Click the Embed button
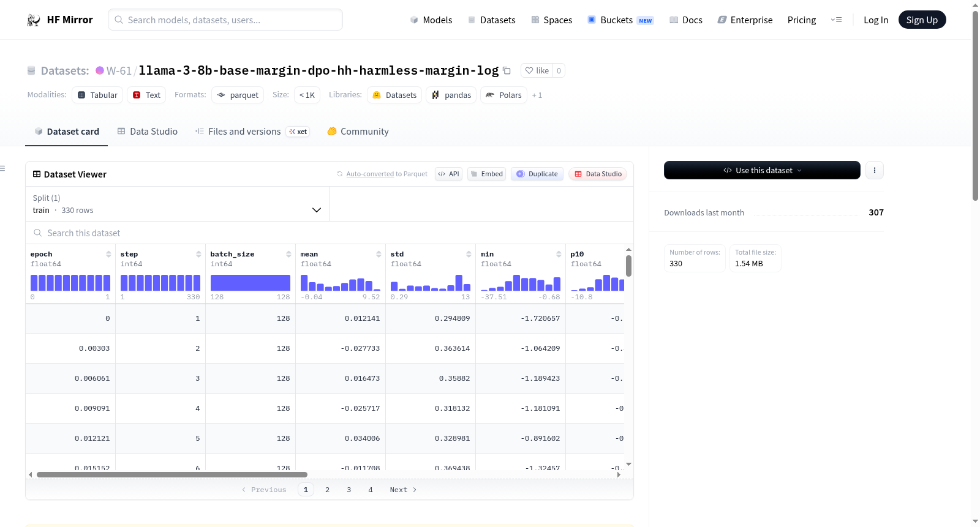980x527 pixels. [487, 174]
